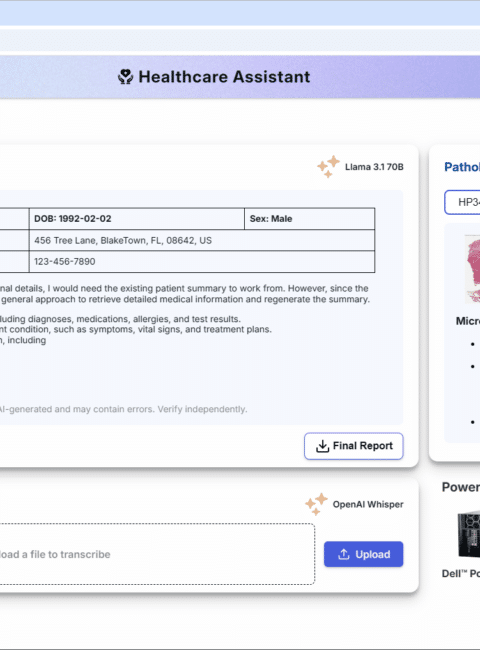Click the Healthcare Assistant header title
Viewport: 480px width, 650px height.
(x=224, y=77)
